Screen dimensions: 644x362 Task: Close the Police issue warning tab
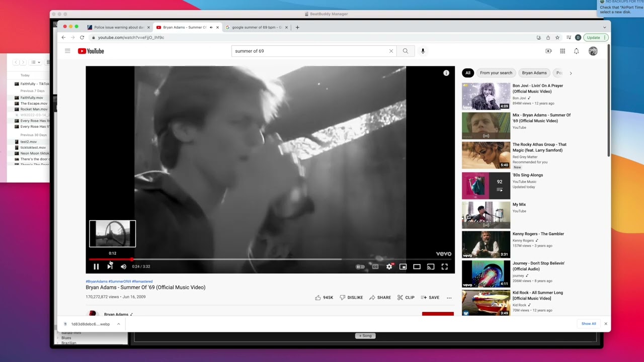(148, 27)
